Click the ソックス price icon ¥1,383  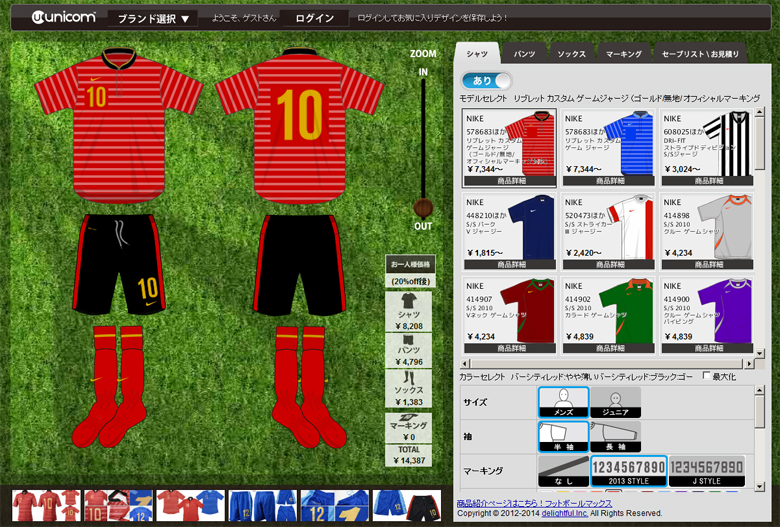[408, 388]
